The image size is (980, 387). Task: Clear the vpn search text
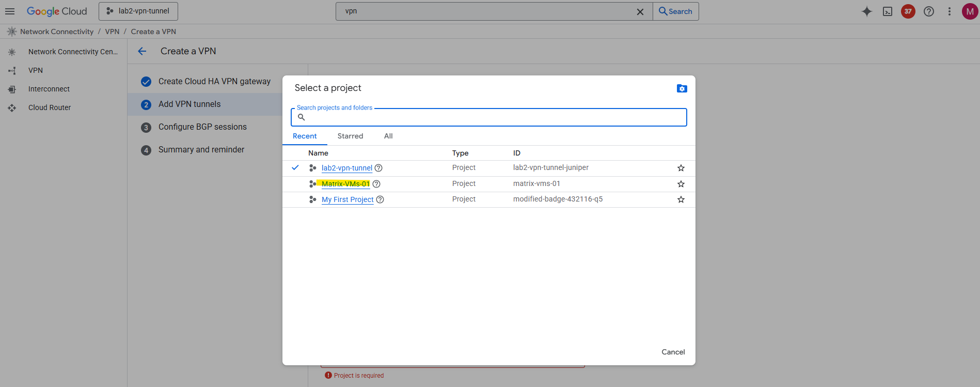tap(640, 11)
